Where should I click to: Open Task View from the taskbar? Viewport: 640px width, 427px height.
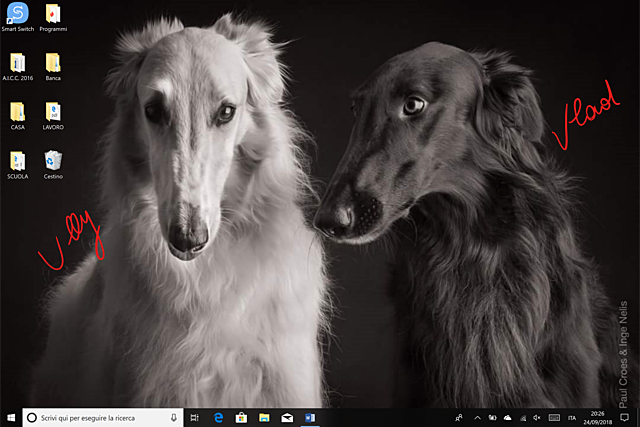pyautogui.click(x=195, y=418)
